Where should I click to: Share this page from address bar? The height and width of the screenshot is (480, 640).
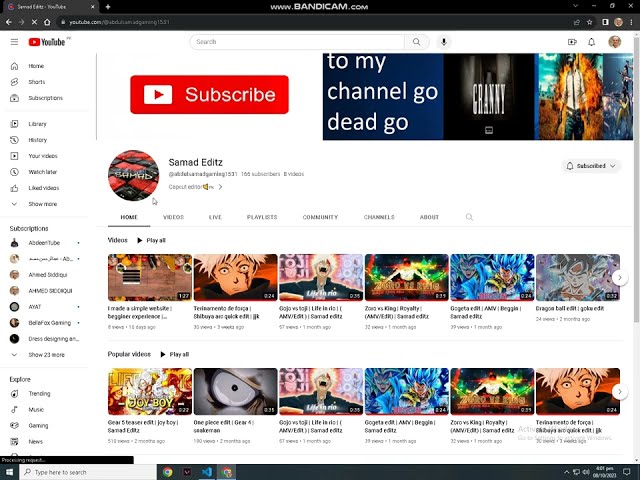pos(576,22)
